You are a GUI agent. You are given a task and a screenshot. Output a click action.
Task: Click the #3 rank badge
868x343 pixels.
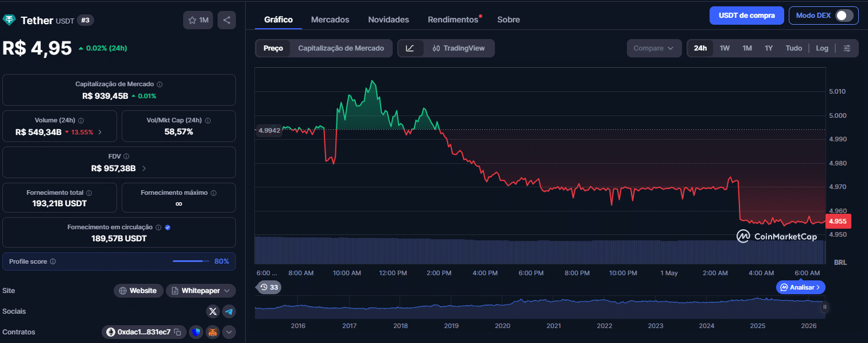[86, 20]
